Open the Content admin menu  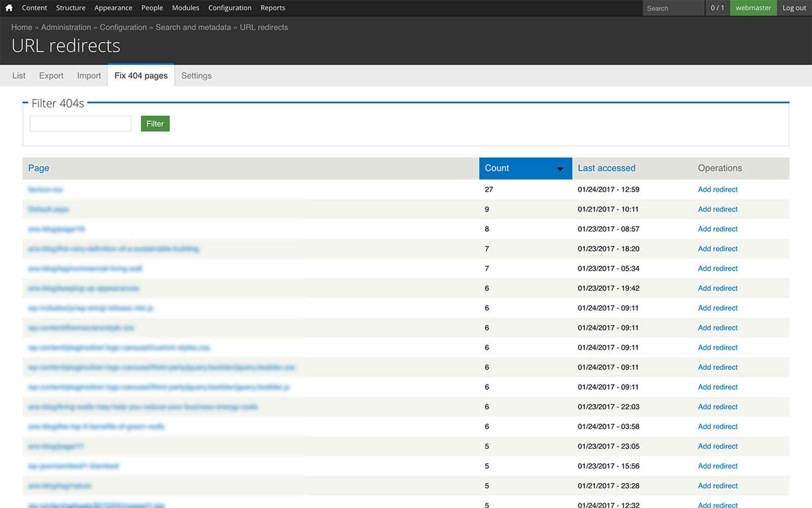coord(35,8)
